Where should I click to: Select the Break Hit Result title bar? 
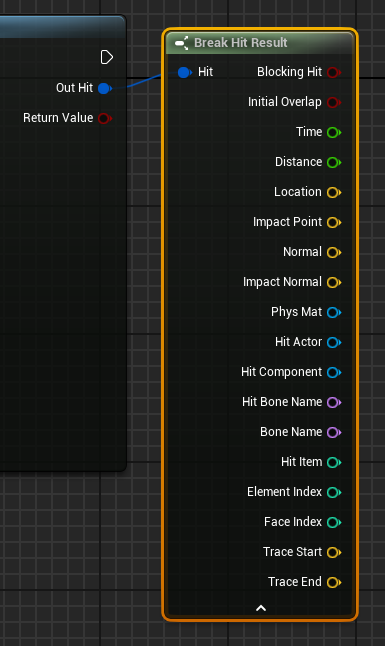point(260,43)
